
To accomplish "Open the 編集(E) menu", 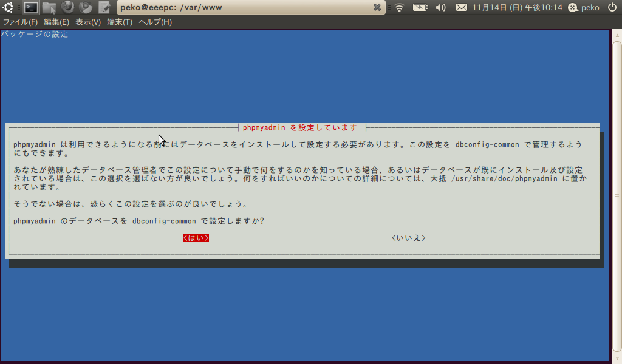I will 56,22.
